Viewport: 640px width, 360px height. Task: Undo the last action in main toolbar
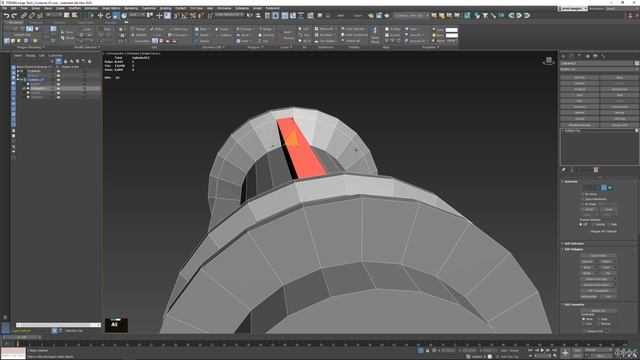click(x=6, y=16)
